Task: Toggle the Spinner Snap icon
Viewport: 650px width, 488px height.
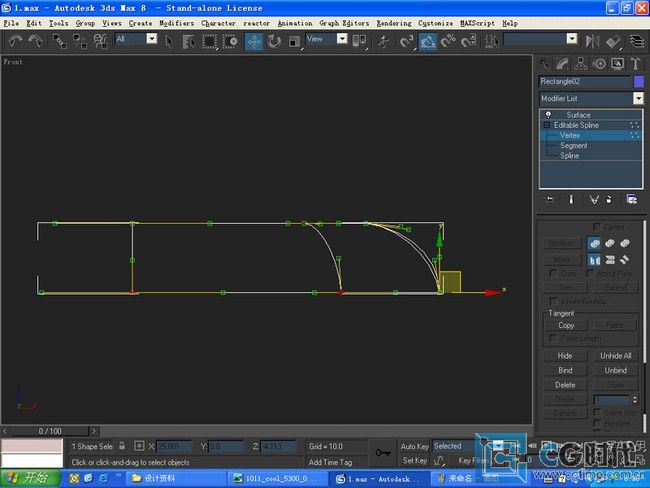Action: coord(468,41)
